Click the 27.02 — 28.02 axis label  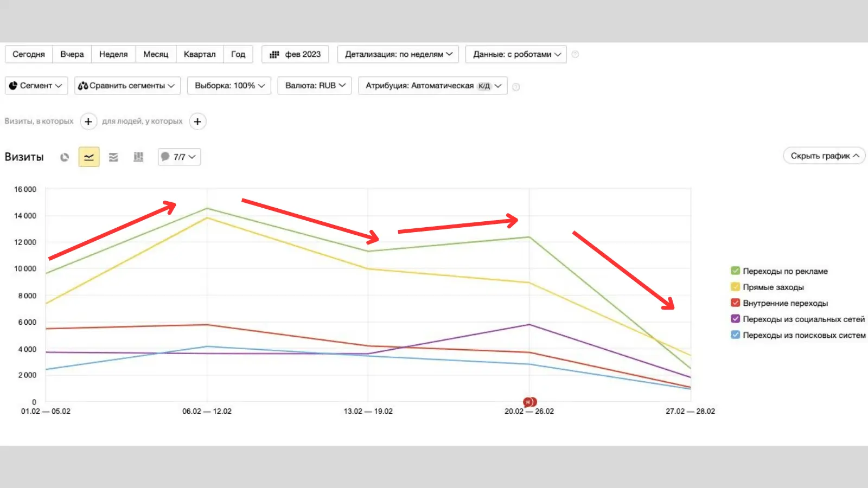click(x=690, y=411)
